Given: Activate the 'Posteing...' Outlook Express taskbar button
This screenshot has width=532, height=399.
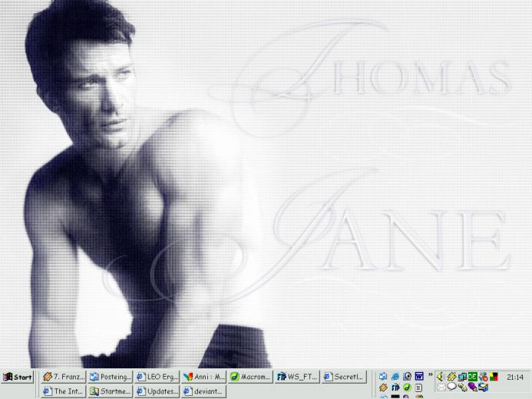Looking at the screenshot, I should click(111, 377).
